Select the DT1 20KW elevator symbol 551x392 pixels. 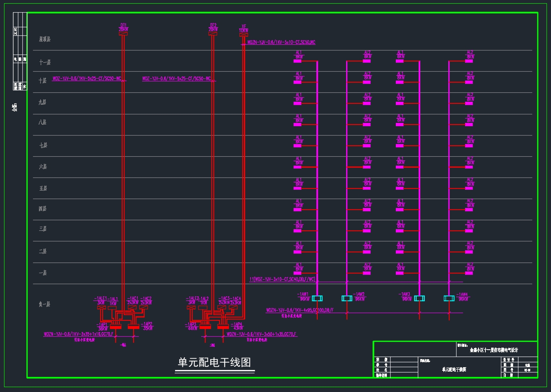pos(123,33)
